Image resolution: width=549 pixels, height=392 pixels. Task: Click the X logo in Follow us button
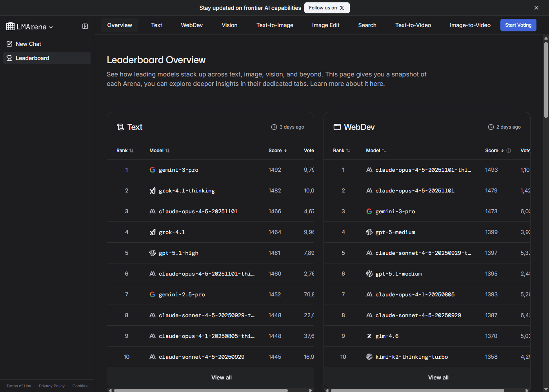(x=342, y=8)
